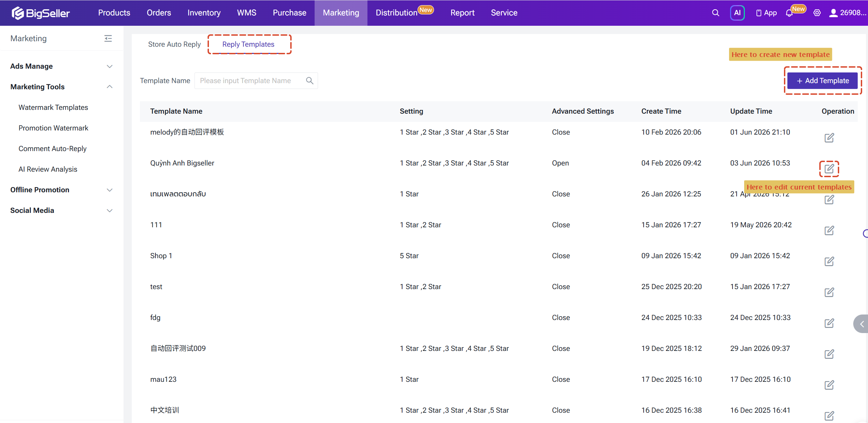Go to Promotion Watermark
Image resolution: width=868 pixels, height=423 pixels.
53,128
